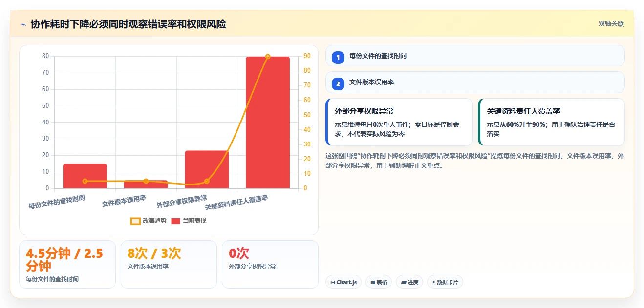Click the right axis value 50
The image size is (644, 308).
click(x=307, y=115)
